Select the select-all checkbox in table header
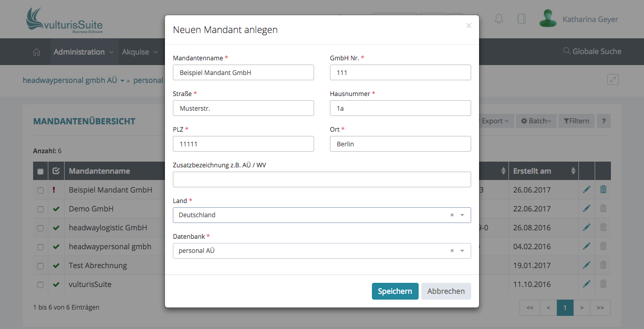644x329 pixels. click(x=40, y=172)
